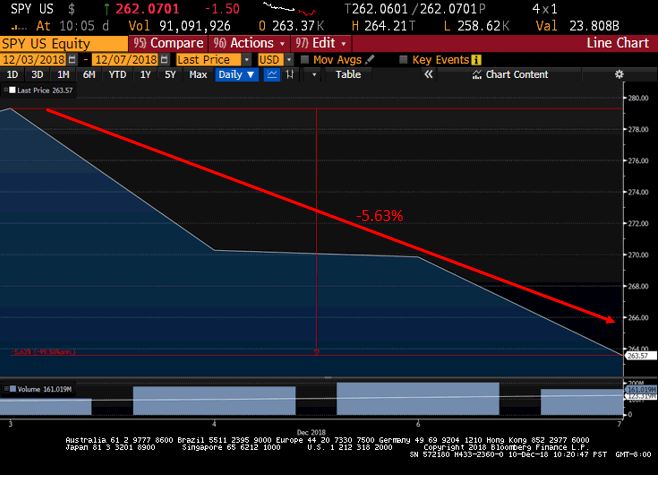Select the 6M range tab
658x477 pixels.
(89, 75)
